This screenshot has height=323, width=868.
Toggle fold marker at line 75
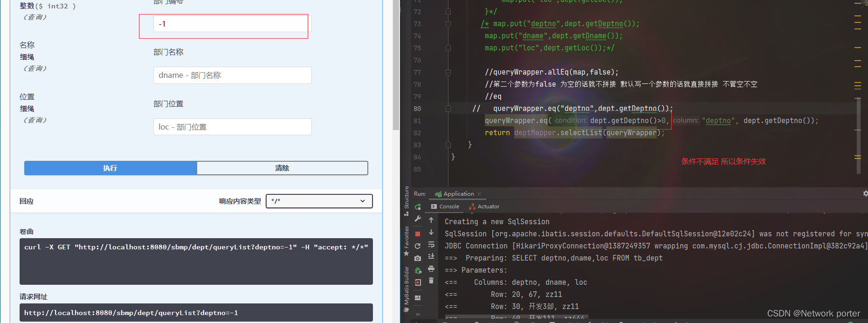(448, 48)
